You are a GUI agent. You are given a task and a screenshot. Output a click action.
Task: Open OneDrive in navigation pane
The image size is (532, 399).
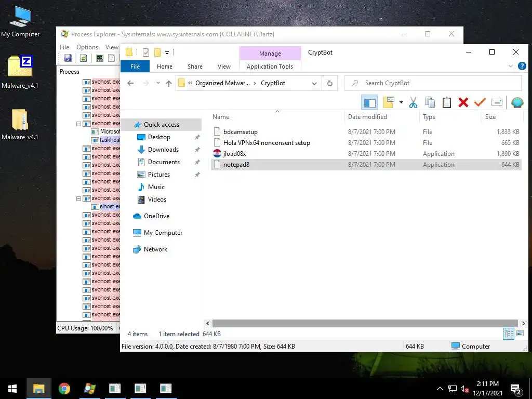156,216
